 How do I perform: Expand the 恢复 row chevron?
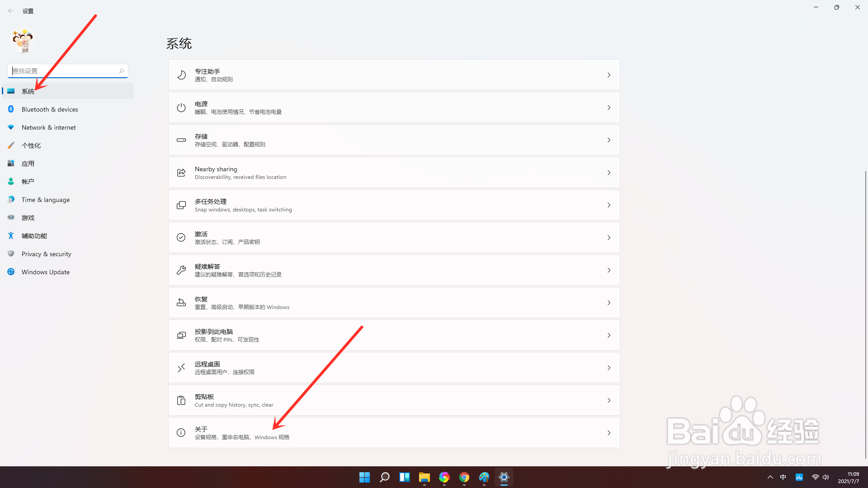coord(609,303)
